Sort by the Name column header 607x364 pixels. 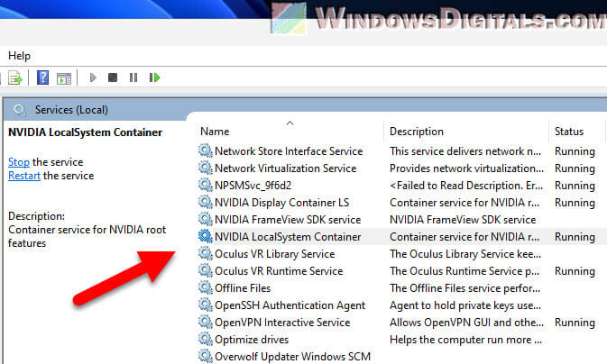[x=215, y=132]
